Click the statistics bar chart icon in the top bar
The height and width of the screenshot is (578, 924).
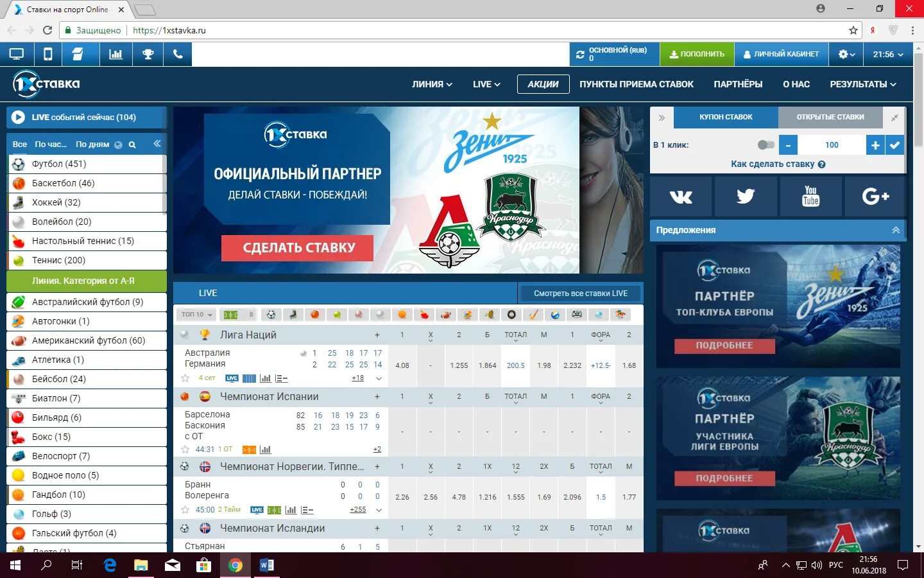[116, 55]
